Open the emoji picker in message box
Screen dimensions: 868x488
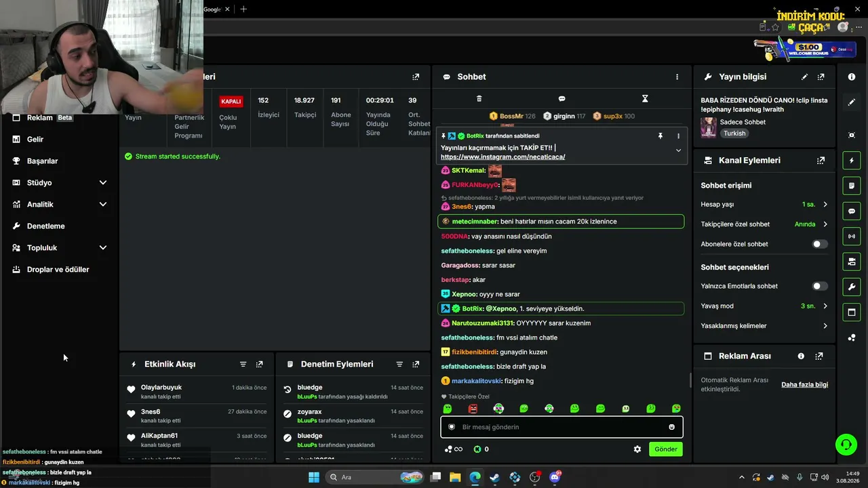[672, 427]
